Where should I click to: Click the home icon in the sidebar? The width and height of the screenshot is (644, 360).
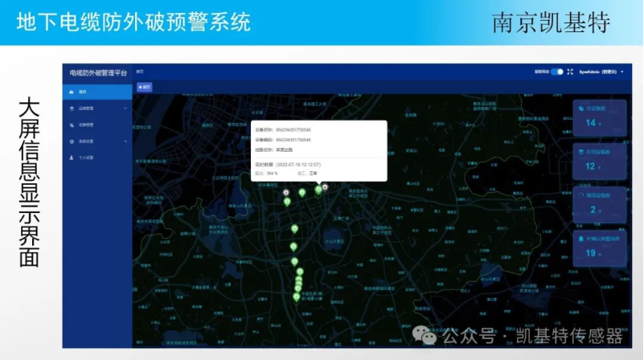[x=72, y=92]
